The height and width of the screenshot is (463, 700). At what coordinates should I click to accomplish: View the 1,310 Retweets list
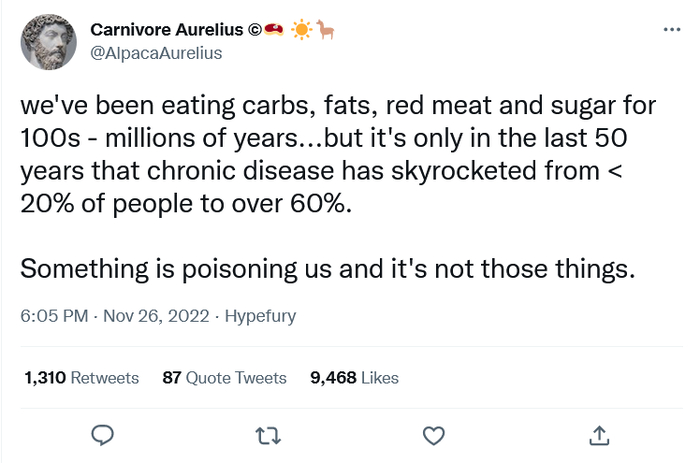point(81,378)
